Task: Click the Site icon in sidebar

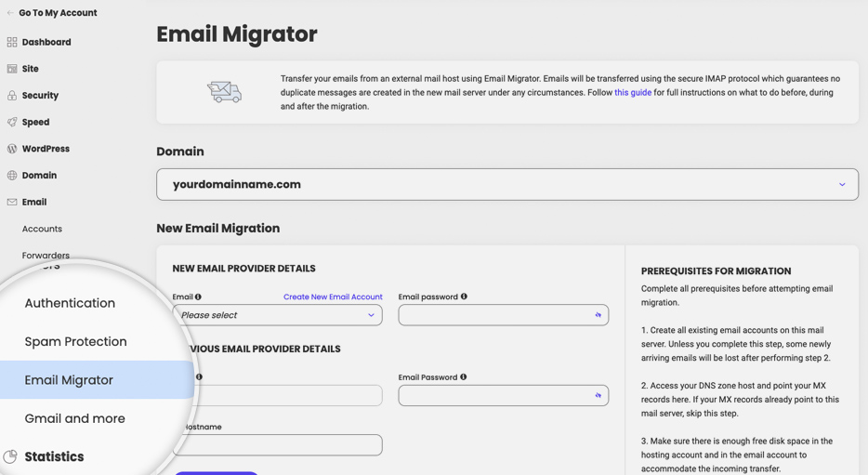Action: coord(12,69)
